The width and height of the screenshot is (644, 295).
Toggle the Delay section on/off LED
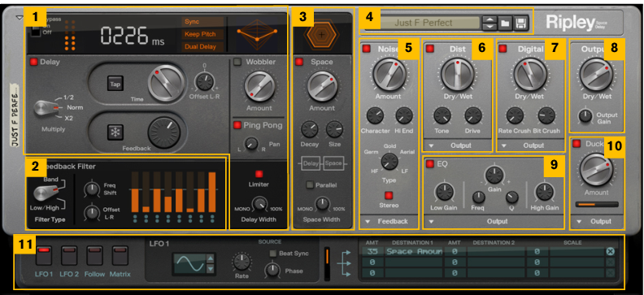tap(33, 62)
